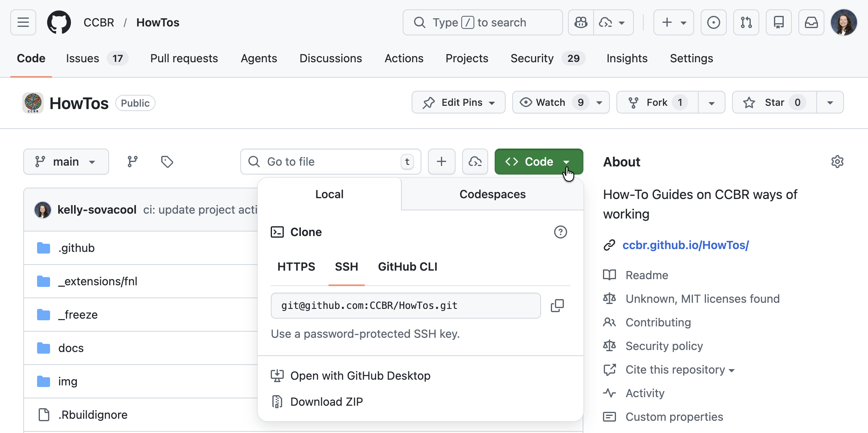Open the Pull requests tab
The width and height of the screenshot is (868, 433).
(x=184, y=58)
